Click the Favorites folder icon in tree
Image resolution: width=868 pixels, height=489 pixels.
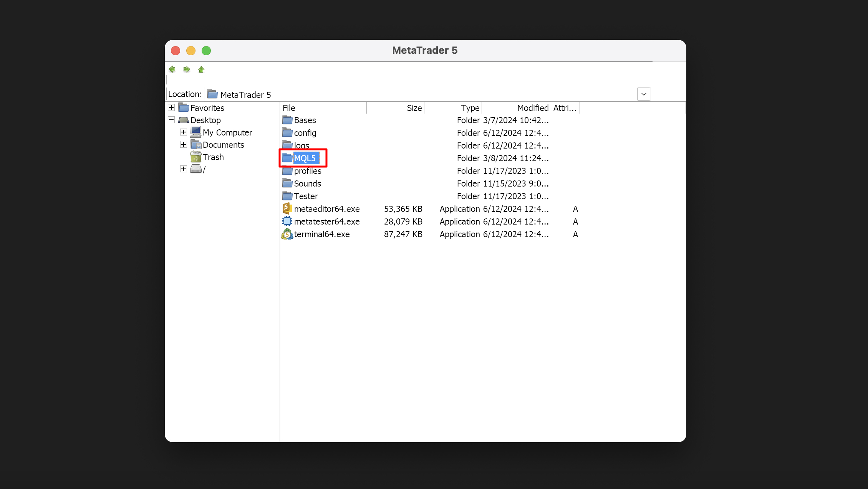tap(184, 107)
